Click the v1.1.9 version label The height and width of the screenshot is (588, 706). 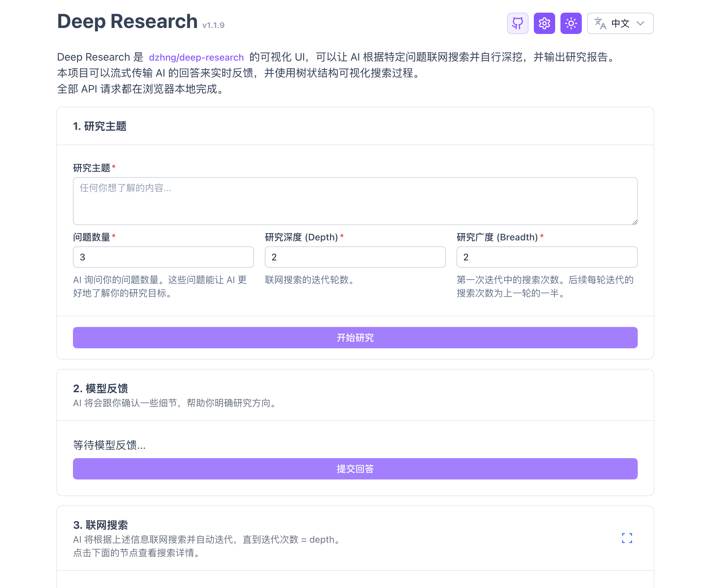(213, 25)
